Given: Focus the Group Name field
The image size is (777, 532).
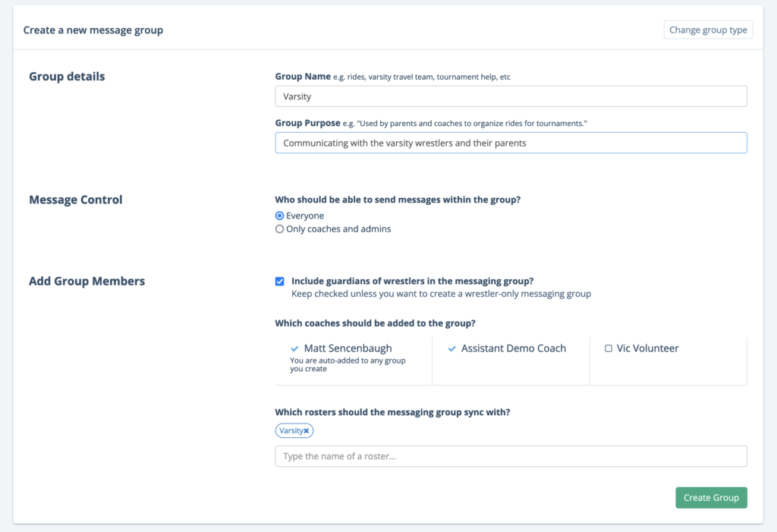Looking at the screenshot, I should (x=511, y=96).
